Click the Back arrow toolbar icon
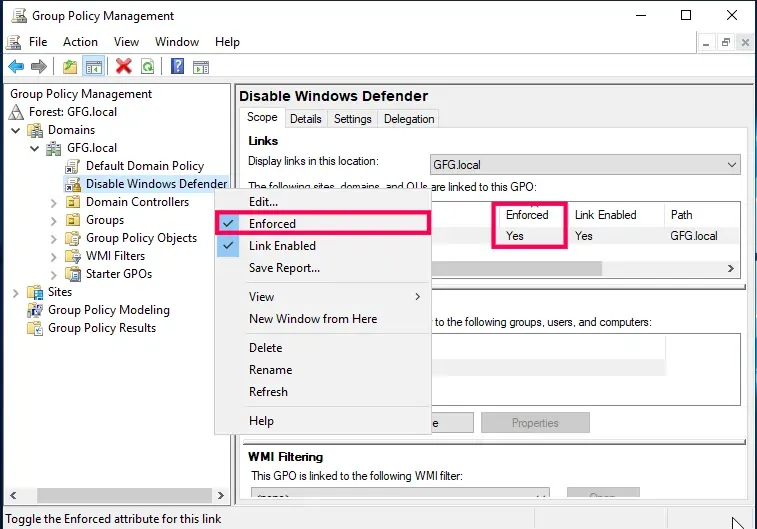 pyautogui.click(x=16, y=66)
